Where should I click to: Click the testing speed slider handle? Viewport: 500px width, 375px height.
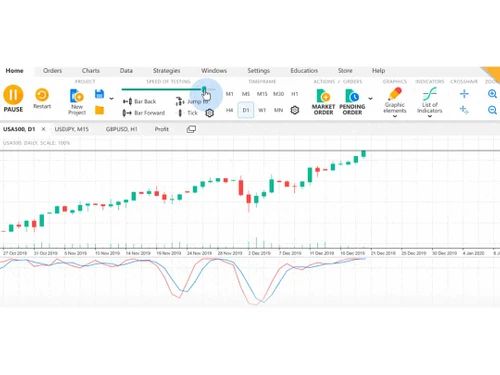pos(204,89)
